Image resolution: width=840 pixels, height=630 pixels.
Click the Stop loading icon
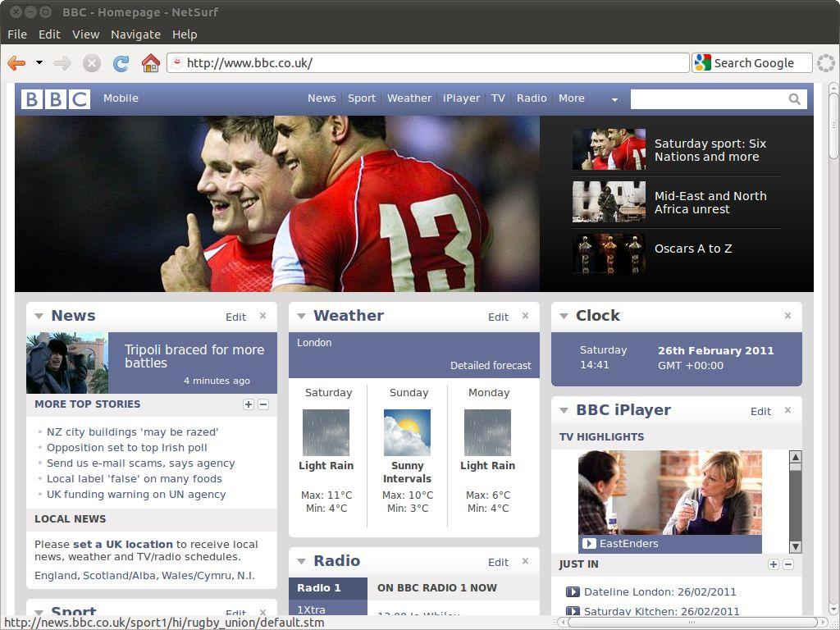tap(92, 63)
